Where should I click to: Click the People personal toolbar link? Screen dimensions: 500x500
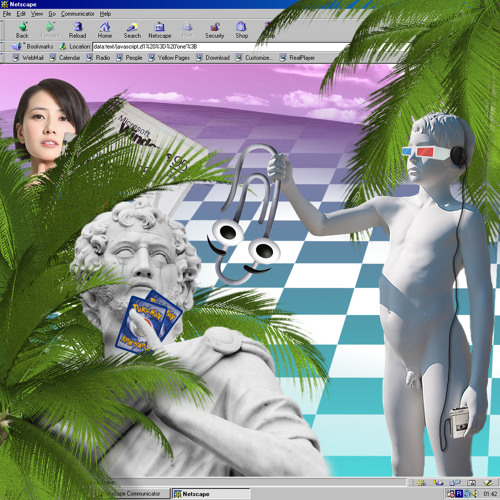coord(129,58)
